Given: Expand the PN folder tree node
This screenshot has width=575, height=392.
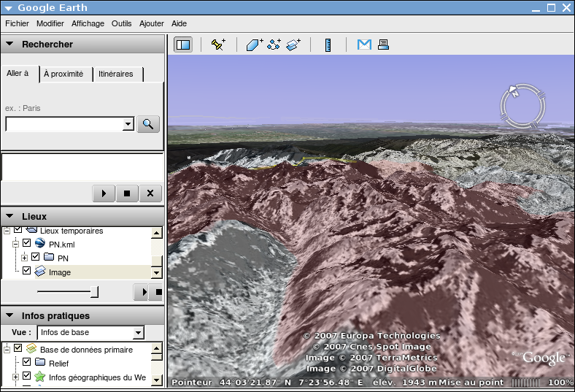Looking at the screenshot, I should [x=24, y=257].
